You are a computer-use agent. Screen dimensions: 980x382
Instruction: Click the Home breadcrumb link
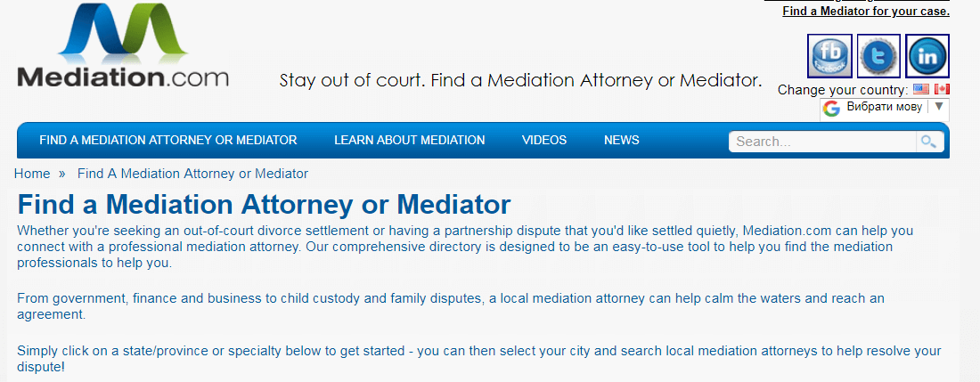pyautogui.click(x=32, y=174)
